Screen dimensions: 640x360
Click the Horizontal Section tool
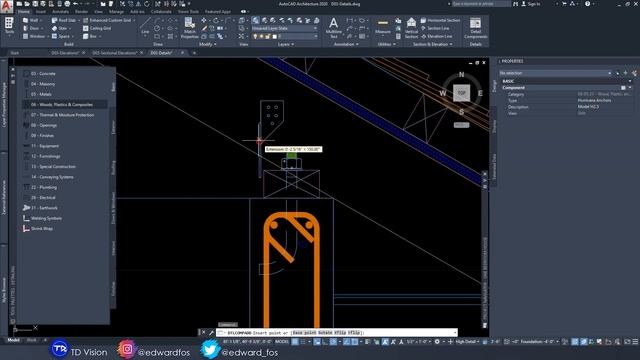tap(440, 20)
